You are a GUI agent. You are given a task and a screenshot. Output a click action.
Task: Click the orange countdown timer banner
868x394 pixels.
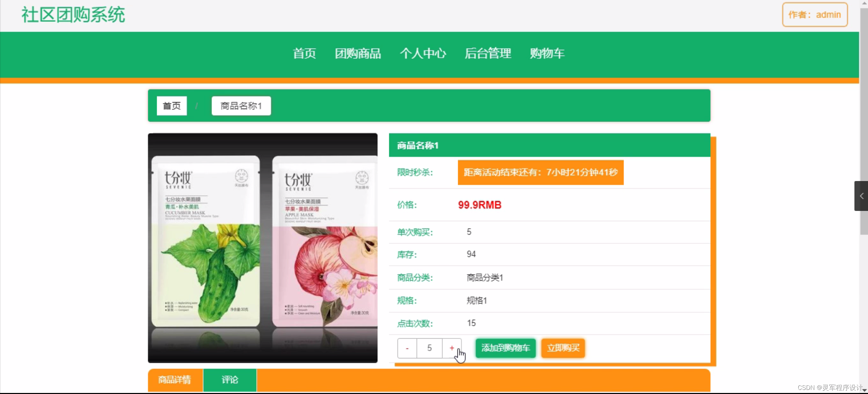540,173
